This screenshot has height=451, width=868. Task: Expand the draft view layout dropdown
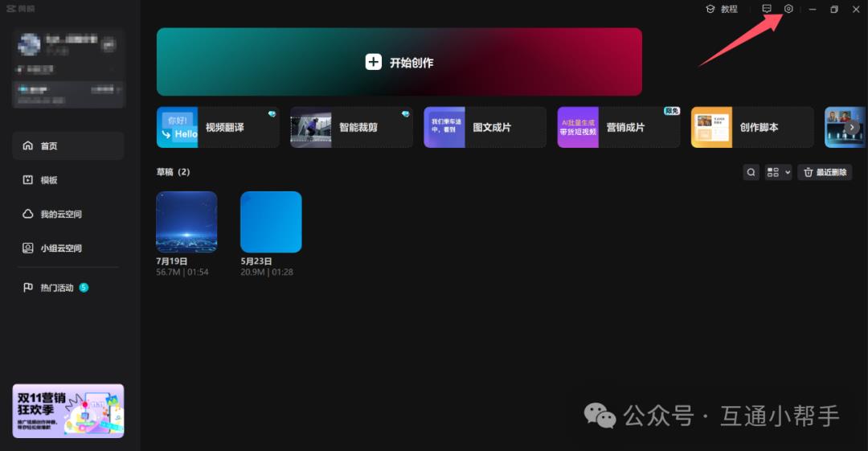point(778,172)
